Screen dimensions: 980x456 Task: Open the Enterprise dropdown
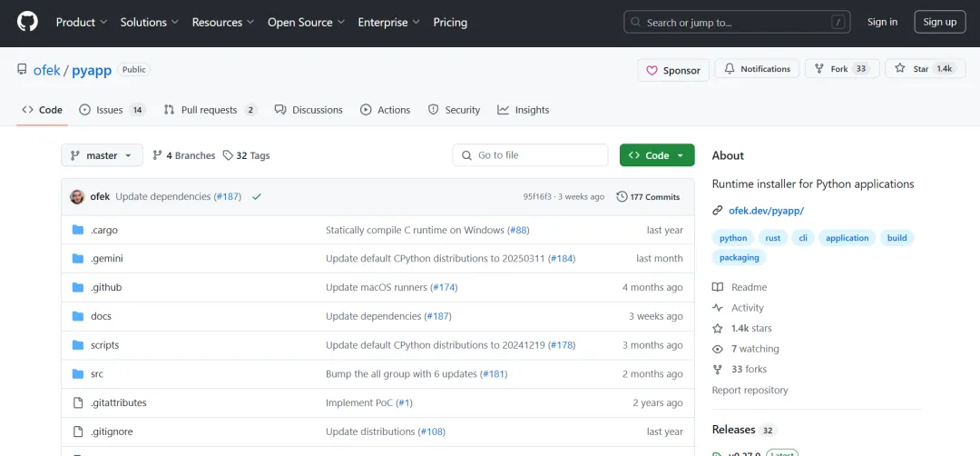pyautogui.click(x=388, y=23)
